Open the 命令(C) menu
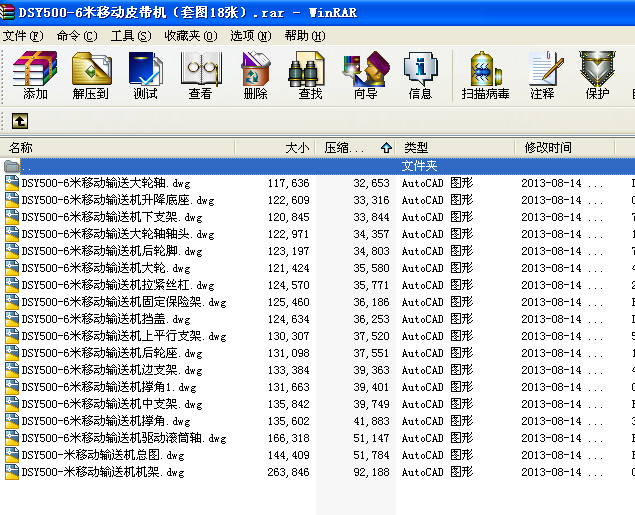 point(77,36)
